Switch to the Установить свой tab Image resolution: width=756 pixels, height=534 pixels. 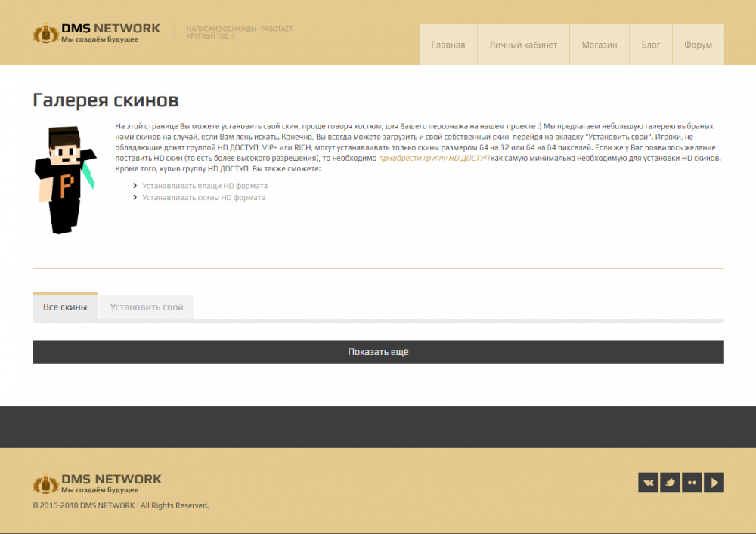(147, 307)
